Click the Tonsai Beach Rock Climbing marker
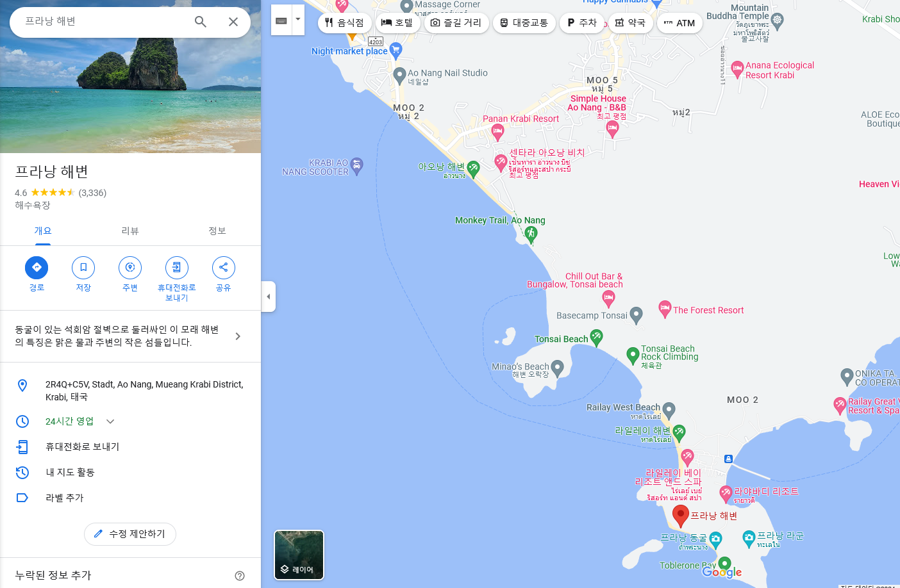The width and height of the screenshot is (900, 588). click(633, 355)
